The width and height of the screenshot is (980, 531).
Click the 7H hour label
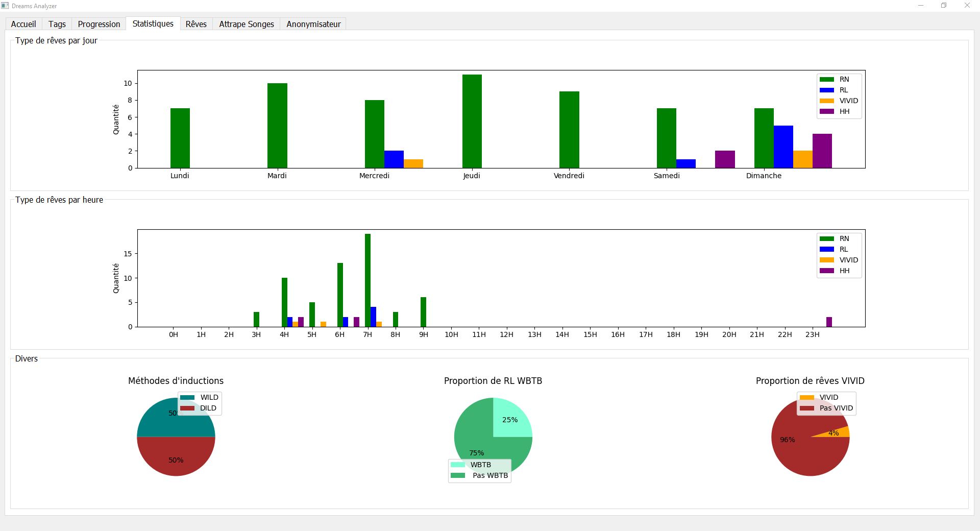click(x=367, y=334)
